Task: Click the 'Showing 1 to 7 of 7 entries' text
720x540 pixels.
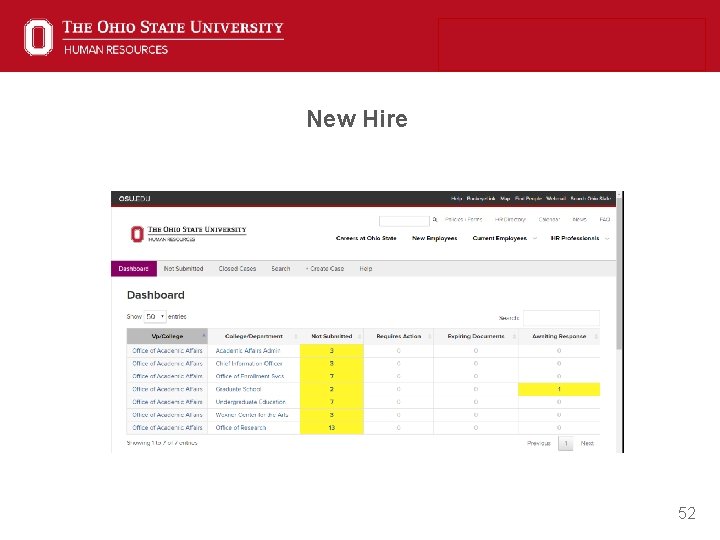Action: pyautogui.click(x=162, y=443)
